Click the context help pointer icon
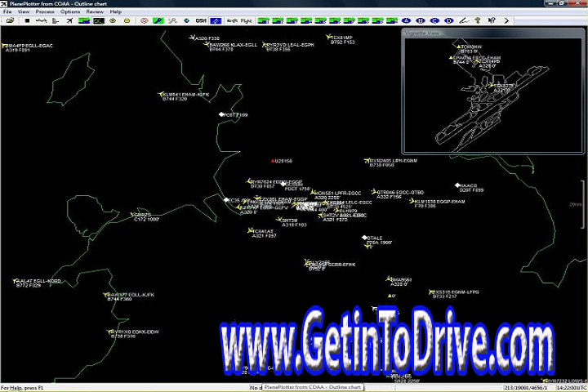The height and width of the screenshot is (392, 588). point(492,20)
